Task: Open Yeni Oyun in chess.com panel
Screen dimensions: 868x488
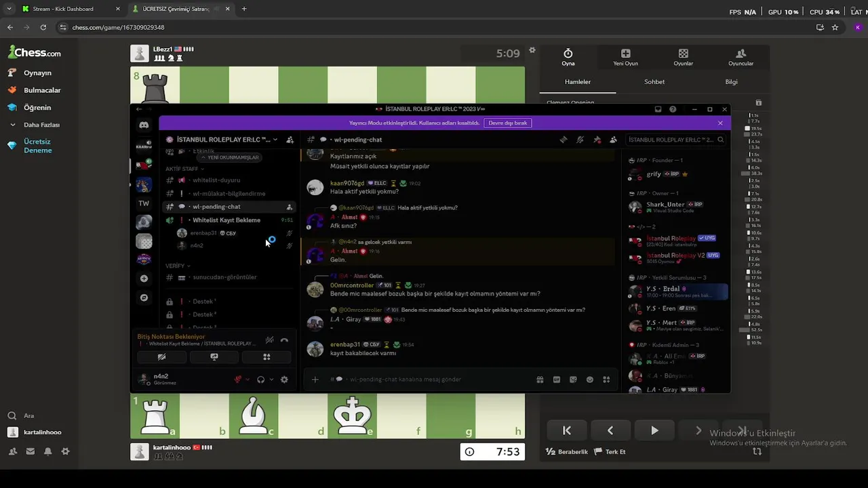Action: pos(625,57)
